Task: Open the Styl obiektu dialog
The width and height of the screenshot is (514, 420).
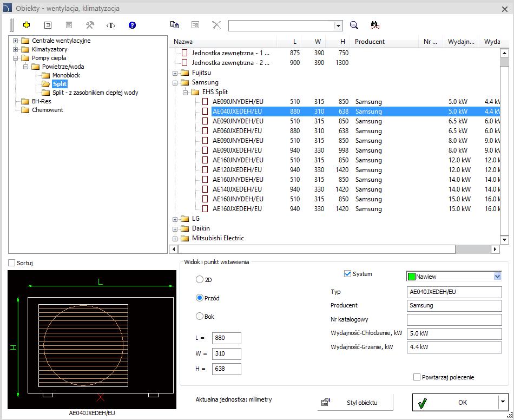Action: click(355, 402)
